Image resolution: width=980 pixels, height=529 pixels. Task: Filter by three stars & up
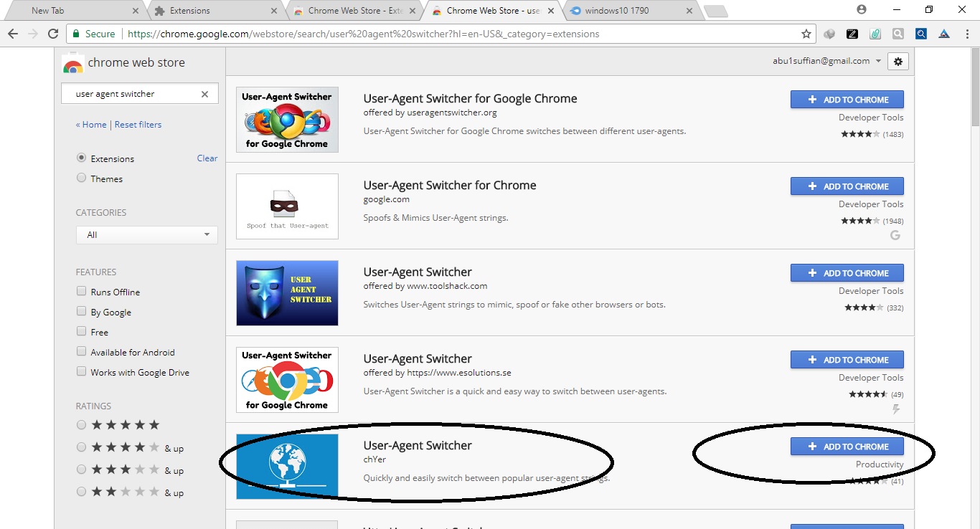81,470
